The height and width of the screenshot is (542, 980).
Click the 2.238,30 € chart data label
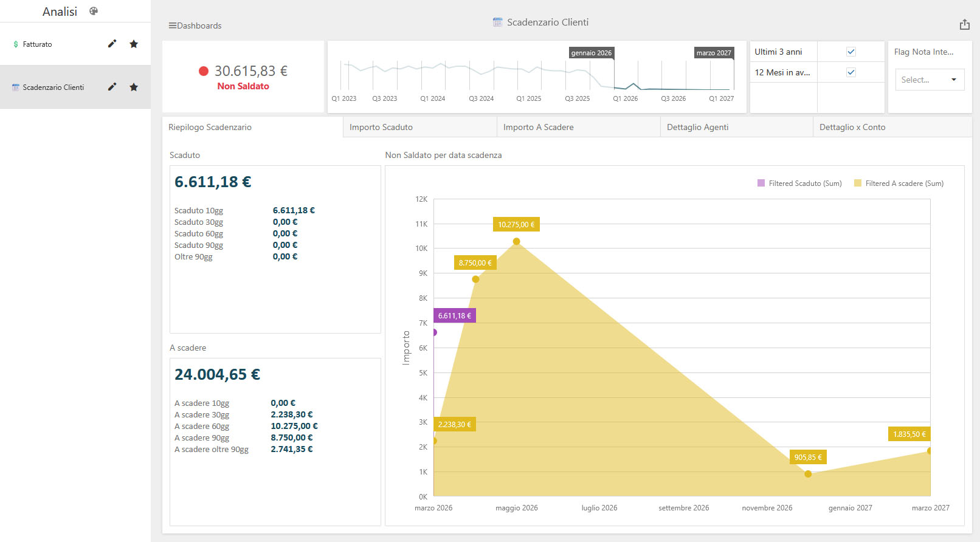click(455, 425)
